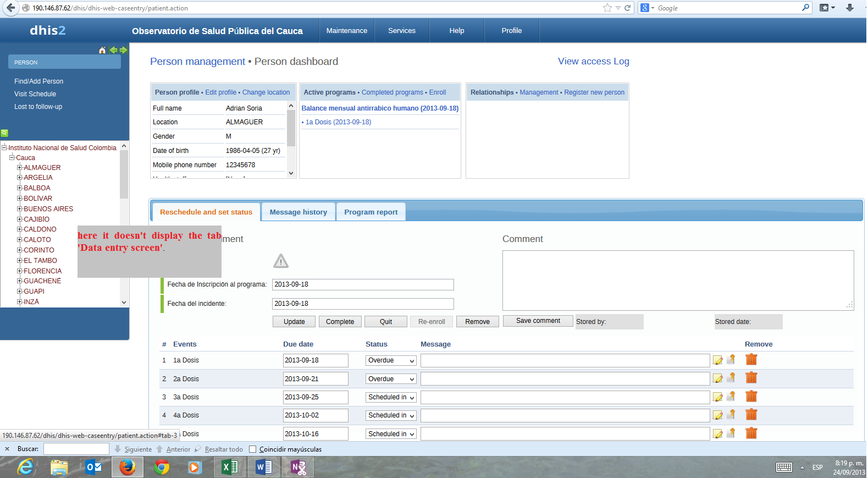Click the Save comment button
868x478 pixels.
538,321
